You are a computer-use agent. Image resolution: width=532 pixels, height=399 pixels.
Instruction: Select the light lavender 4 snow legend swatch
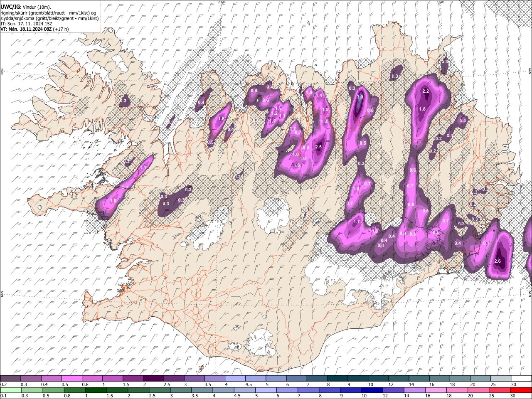point(235,379)
